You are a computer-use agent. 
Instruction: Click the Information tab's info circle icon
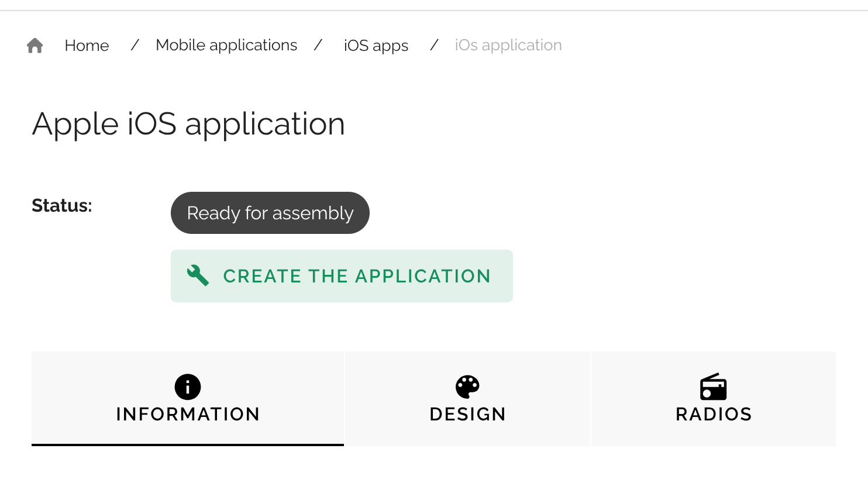pos(188,387)
